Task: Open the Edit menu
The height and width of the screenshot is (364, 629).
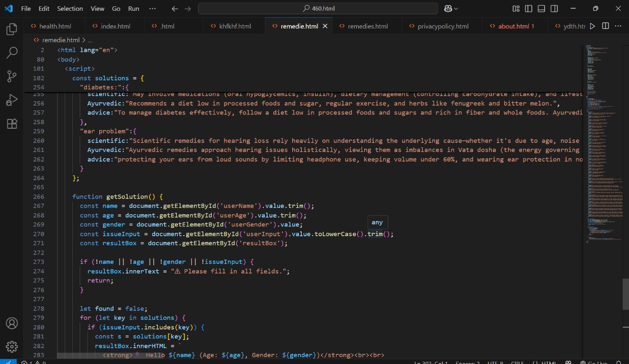Action: point(44,8)
